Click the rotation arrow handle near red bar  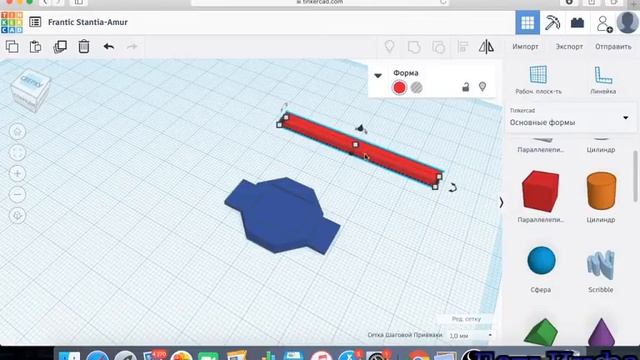click(453, 188)
